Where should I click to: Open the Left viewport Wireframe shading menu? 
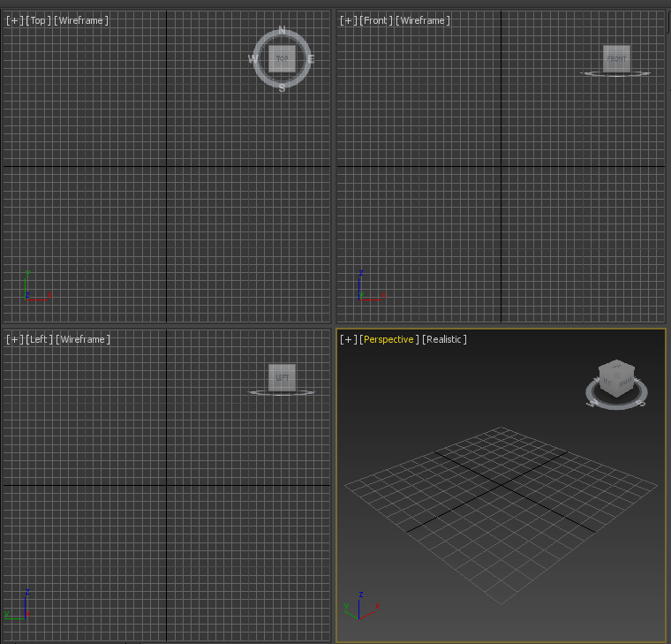coord(83,339)
